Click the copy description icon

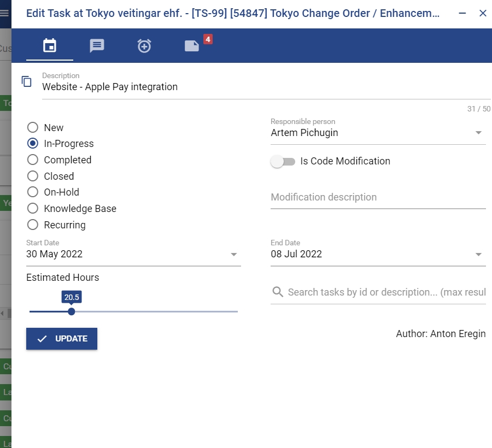pos(27,81)
